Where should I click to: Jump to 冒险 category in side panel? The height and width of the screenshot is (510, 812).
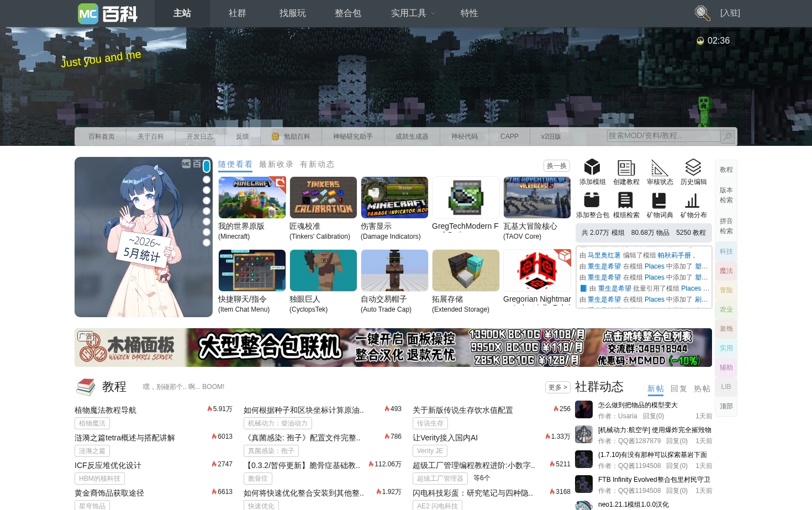[x=726, y=290]
